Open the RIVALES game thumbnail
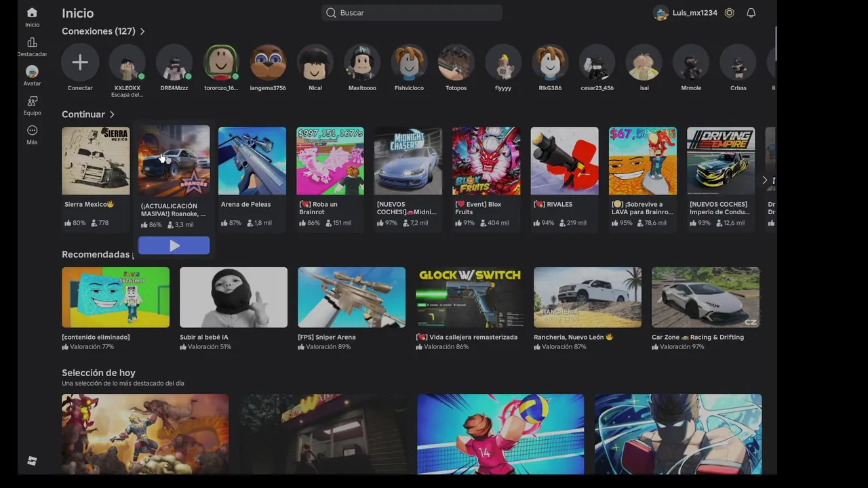Image resolution: width=868 pixels, height=488 pixels. pyautogui.click(x=565, y=161)
